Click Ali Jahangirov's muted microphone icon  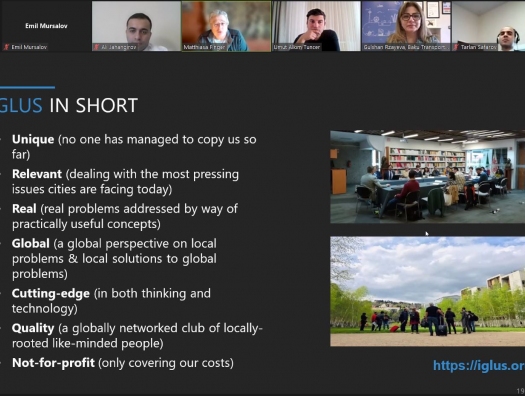(96, 47)
